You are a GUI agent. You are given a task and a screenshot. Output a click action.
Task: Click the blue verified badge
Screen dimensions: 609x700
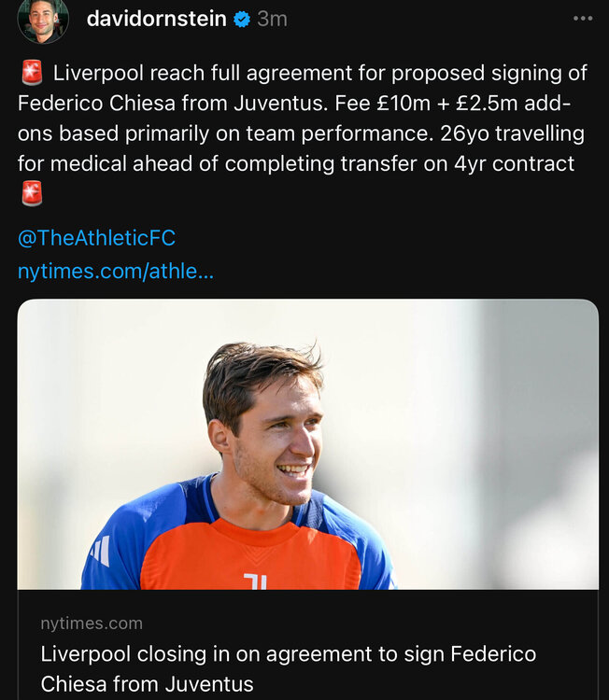coord(242,20)
